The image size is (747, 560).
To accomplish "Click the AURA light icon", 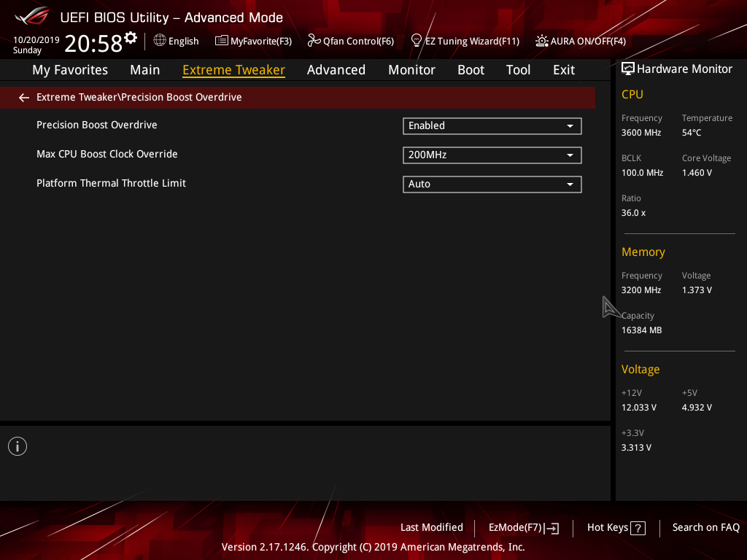I will 542,41.
